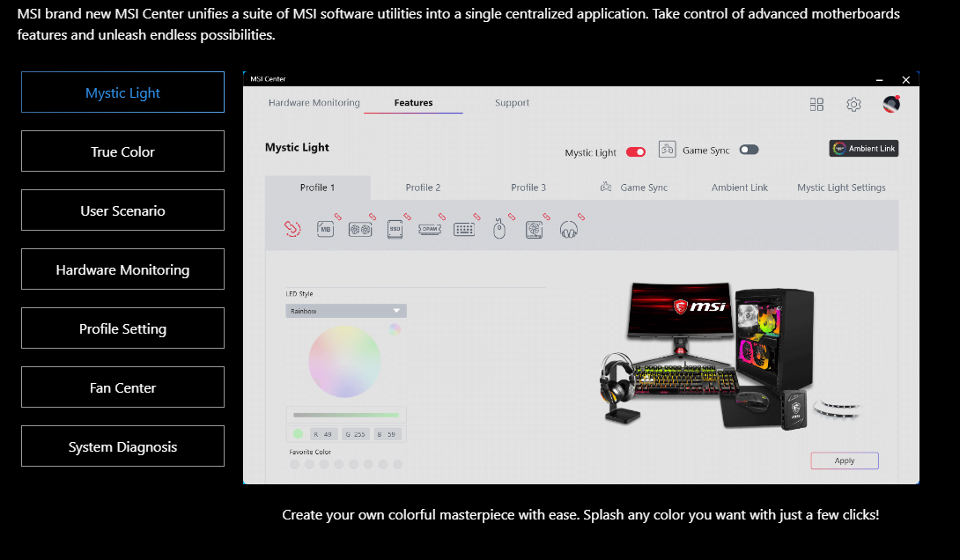Select the Fan Center feature button
The width and height of the screenshot is (960, 560).
click(122, 387)
